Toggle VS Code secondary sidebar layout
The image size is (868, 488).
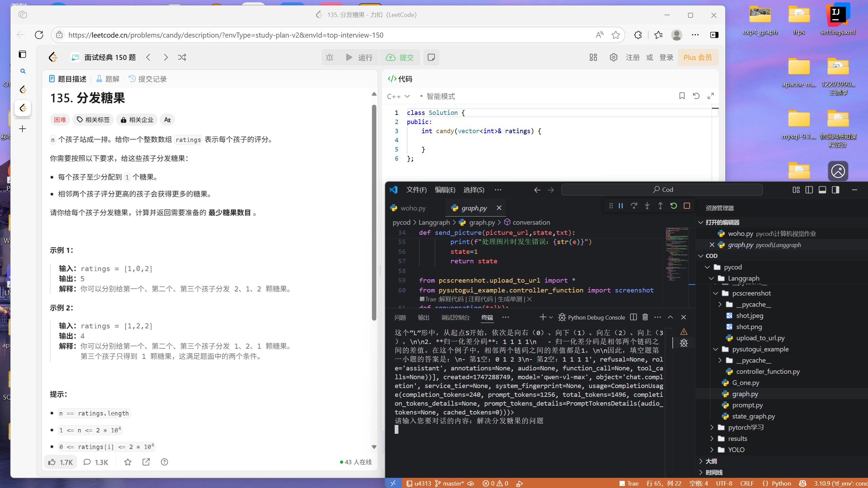(x=835, y=190)
